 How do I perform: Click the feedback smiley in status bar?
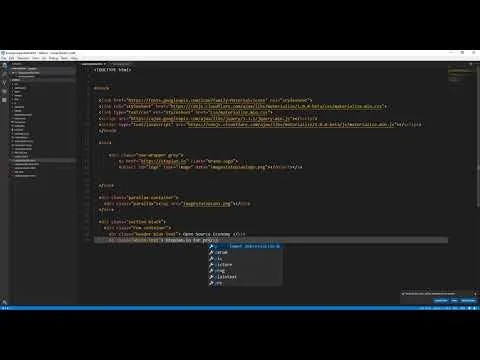tap(469, 308)
